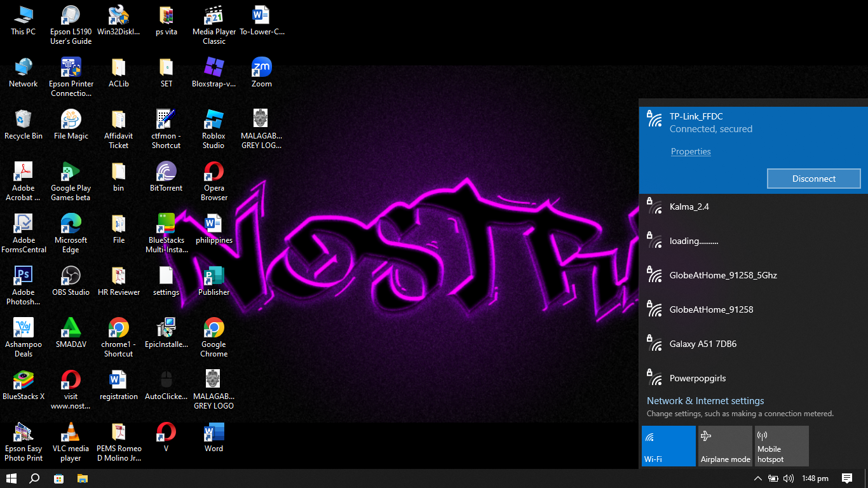Select the SMADAV antivirus shortcut
The height and width of the screenshot is (488, 868).
tap(71, 333)
